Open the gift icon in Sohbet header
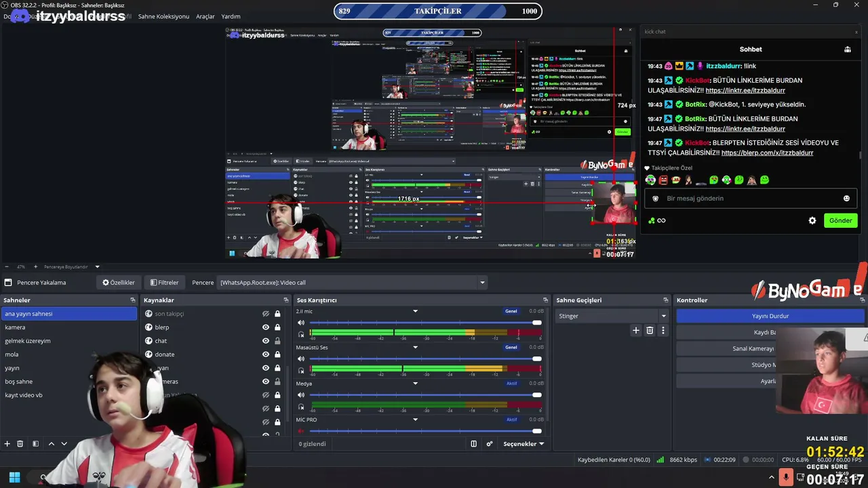Viewport: 868px width, 488px height. [848, 49]
